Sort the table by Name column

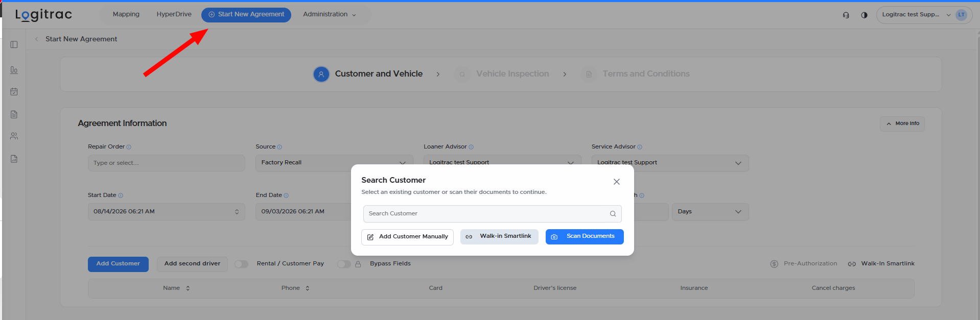(x=177, y=288)
